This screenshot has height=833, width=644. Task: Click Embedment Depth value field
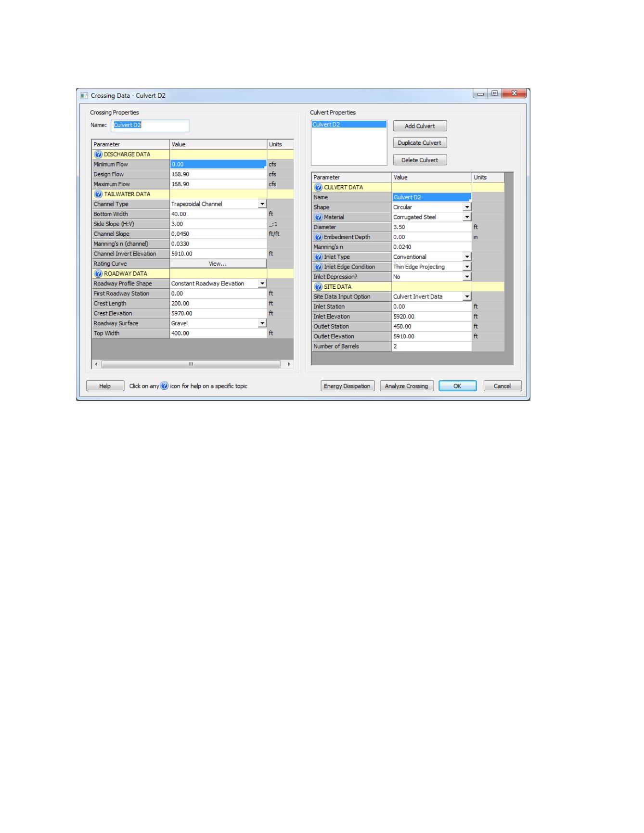click(x=431, y=237)
